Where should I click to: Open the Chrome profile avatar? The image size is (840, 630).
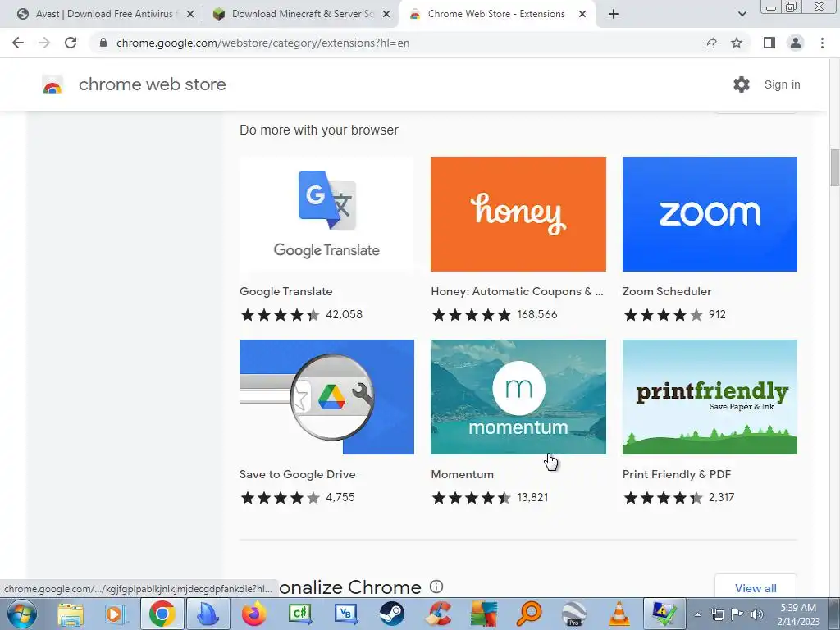click(796, 43)
